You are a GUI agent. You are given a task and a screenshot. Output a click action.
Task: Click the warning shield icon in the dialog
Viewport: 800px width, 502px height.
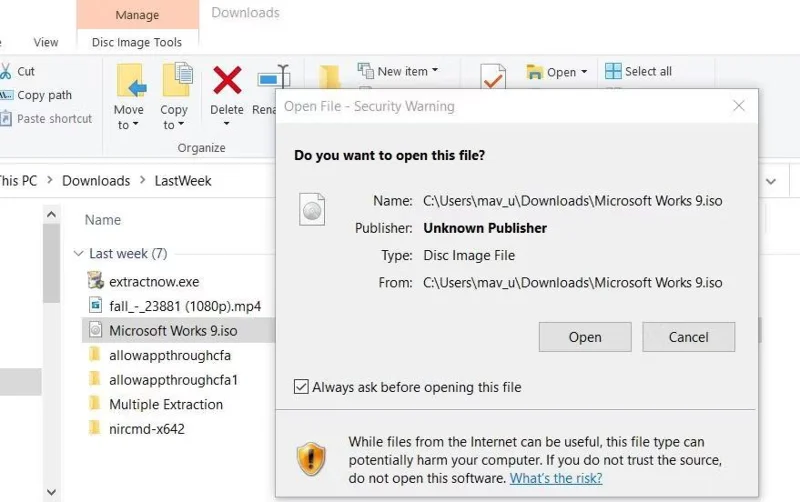pos(311,459)
